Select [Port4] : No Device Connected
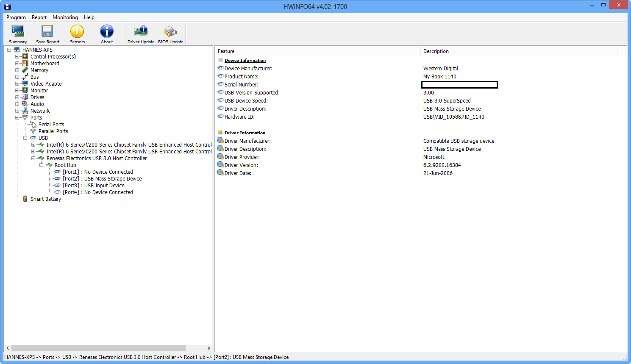This screenshot has height=364, width=631. pyautogui.click(x=98, y=192)
